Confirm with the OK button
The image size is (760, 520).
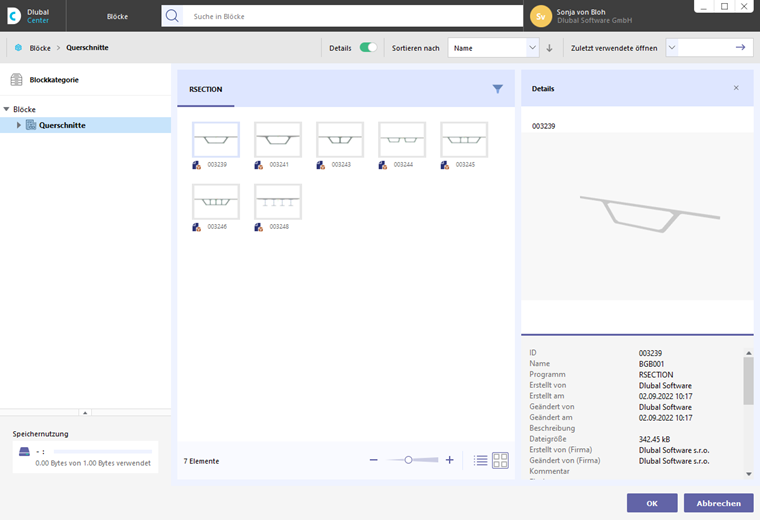652,503
